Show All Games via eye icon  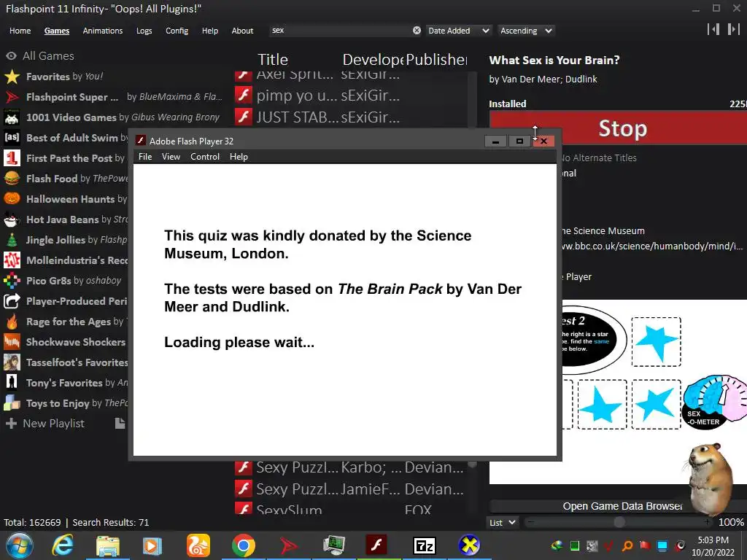click(11, 55)
